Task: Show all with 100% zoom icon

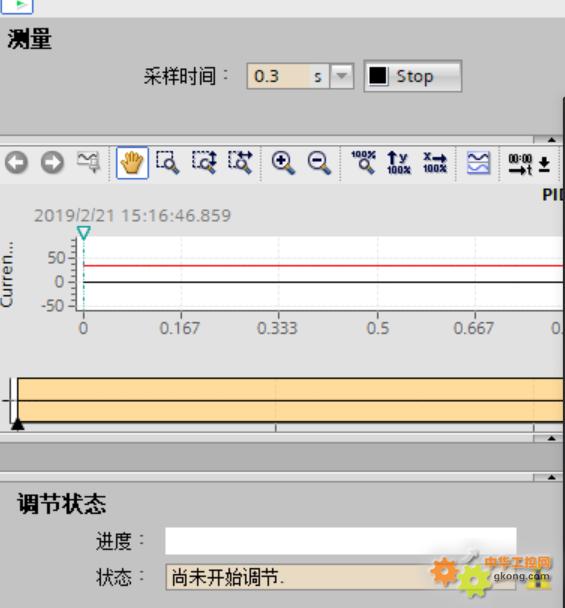Action: [363, 162]
